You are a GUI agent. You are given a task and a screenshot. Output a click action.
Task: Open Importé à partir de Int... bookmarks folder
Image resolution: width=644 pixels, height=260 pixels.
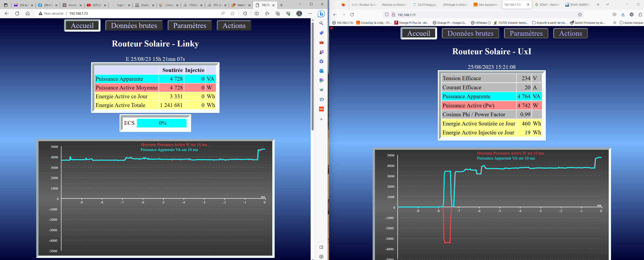click(549, 23)
